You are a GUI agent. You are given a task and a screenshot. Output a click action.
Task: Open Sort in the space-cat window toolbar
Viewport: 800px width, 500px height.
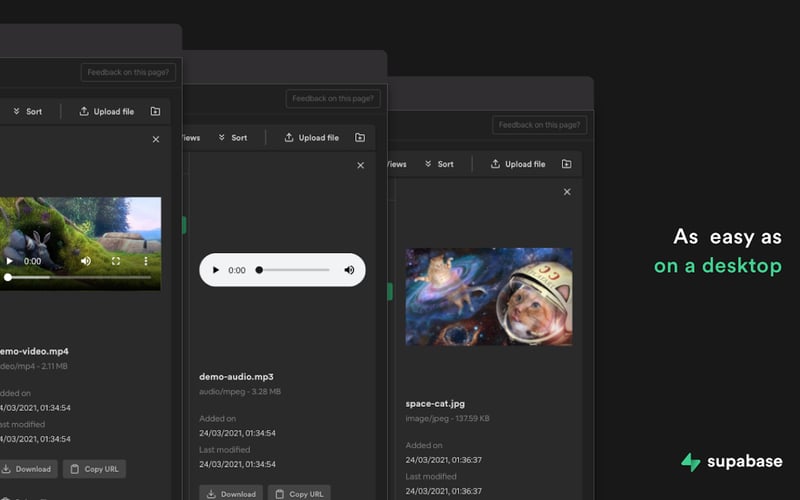[x=439, y=164]
